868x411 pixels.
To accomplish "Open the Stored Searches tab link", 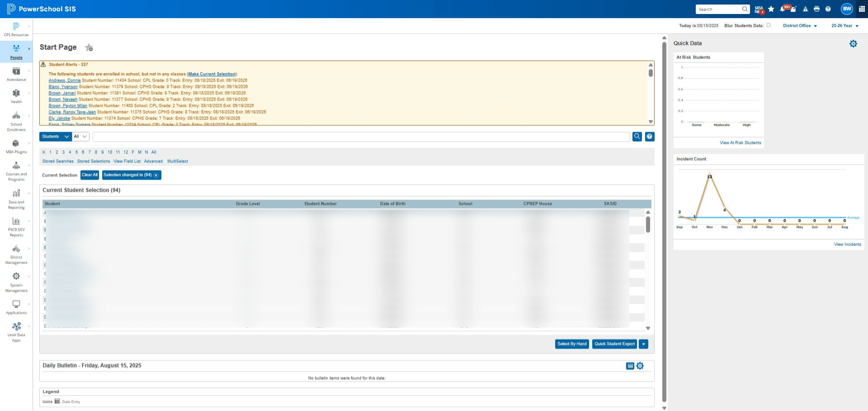I will click(x=58, y=161).
